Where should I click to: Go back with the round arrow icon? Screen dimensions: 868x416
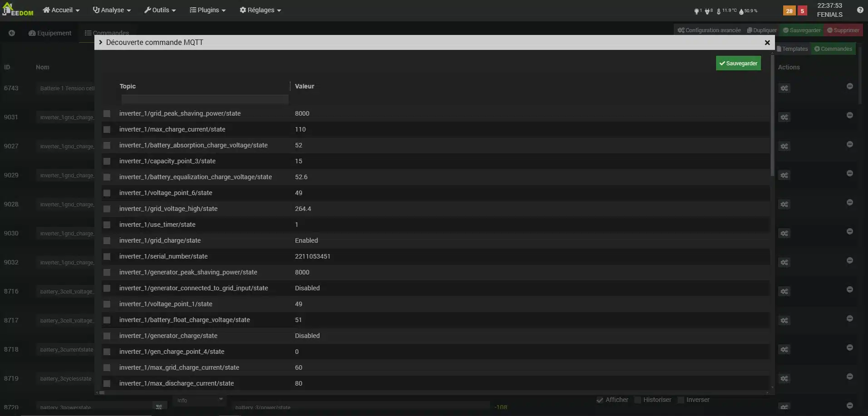click(x=12, y=33)
